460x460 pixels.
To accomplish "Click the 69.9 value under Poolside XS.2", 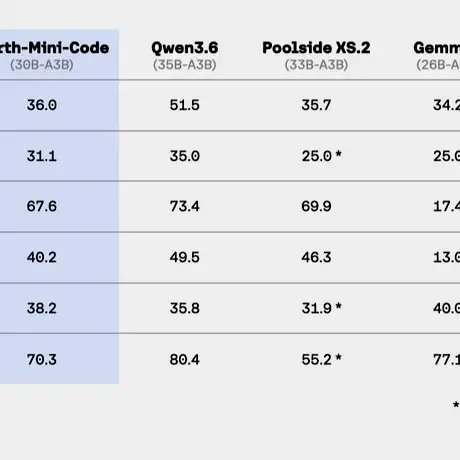I will 316,206.
